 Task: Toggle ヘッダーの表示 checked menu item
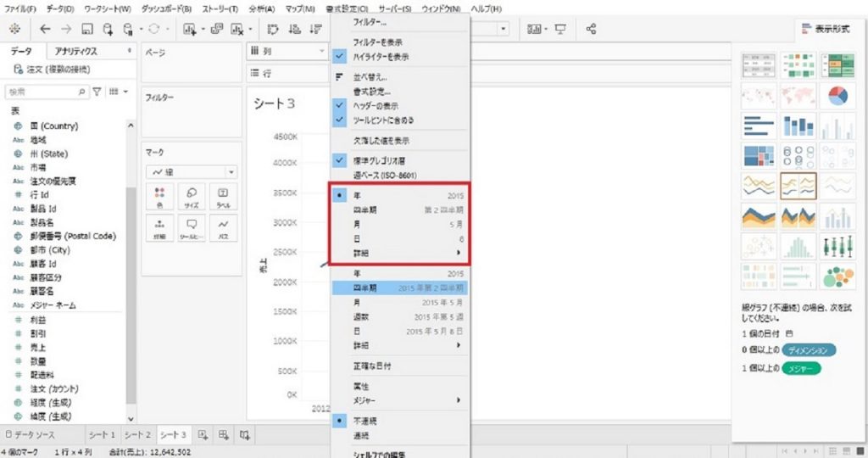click(400, 105)
